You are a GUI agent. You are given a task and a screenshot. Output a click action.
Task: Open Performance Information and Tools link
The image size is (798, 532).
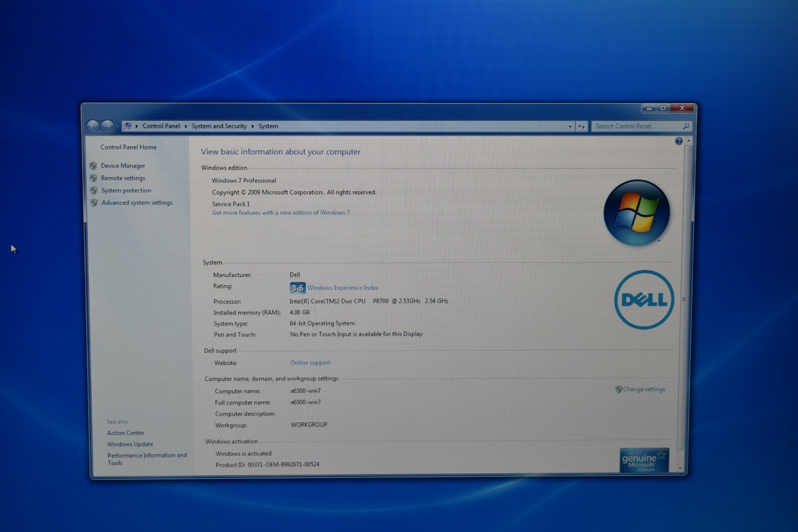(x=147, y=459)
